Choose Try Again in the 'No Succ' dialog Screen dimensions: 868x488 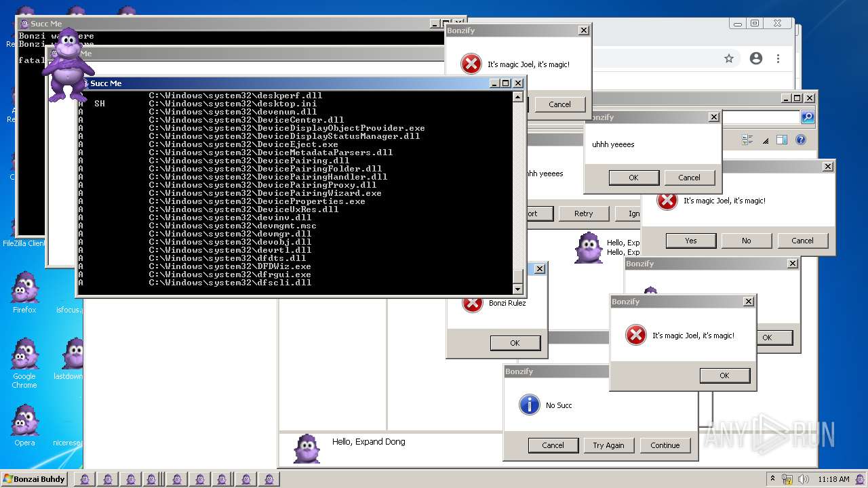(608, 445)
